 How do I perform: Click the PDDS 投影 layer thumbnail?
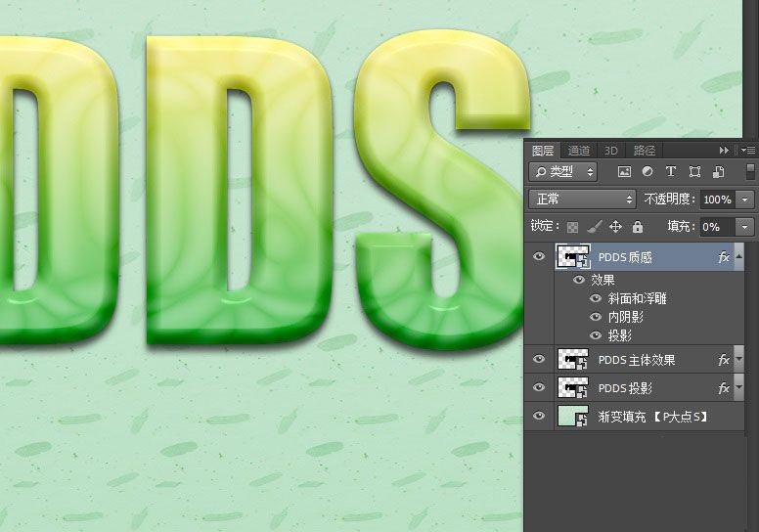tap(571, 388)
